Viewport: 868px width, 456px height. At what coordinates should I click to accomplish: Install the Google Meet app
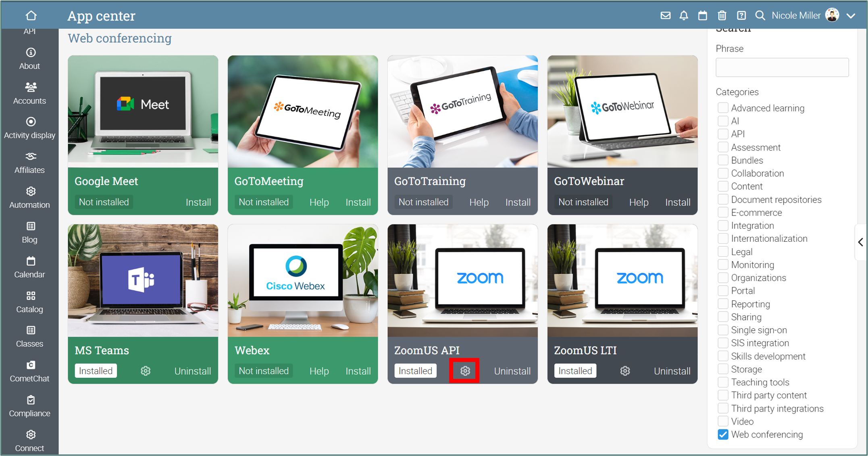[x=198, y=202]
